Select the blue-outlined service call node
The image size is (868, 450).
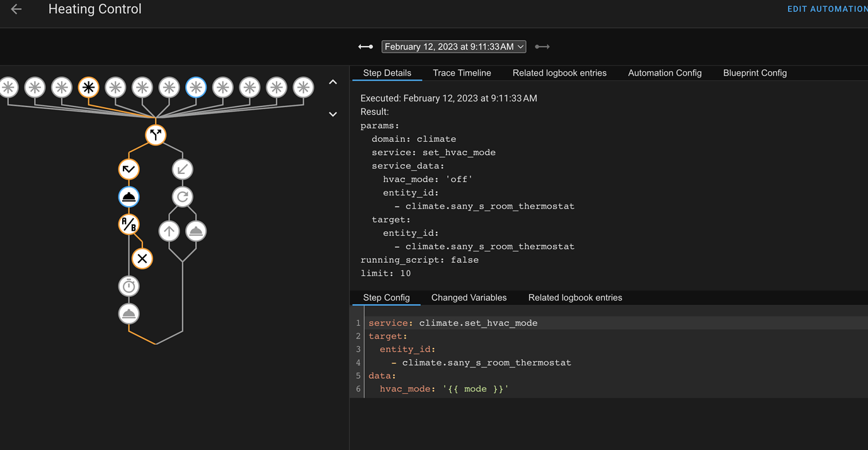[129, 197]
